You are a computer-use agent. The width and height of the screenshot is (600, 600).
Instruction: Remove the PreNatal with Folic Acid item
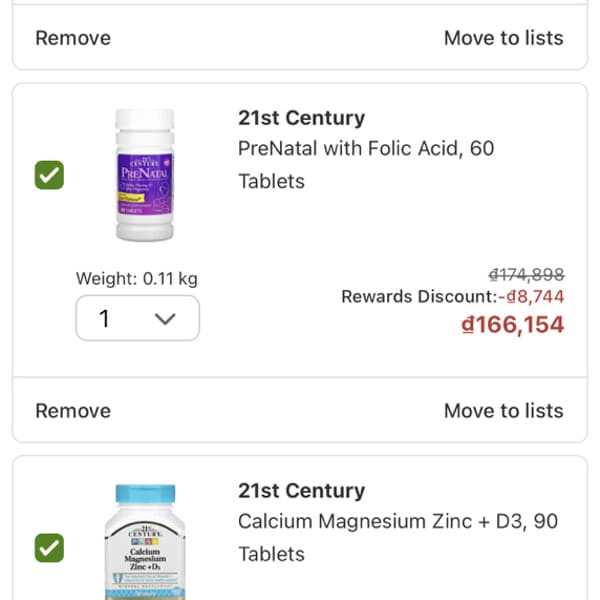click(x=73, y=411)
